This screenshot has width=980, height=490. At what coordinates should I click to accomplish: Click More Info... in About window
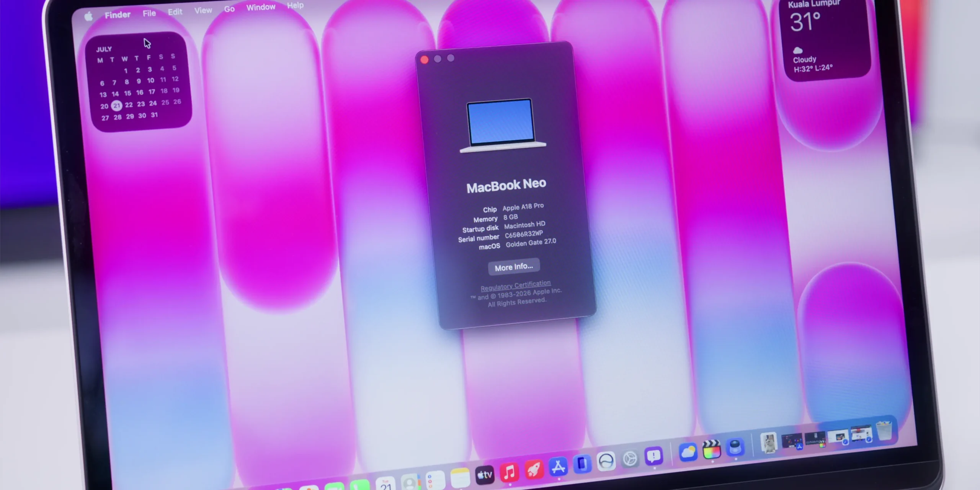(514, 266)
